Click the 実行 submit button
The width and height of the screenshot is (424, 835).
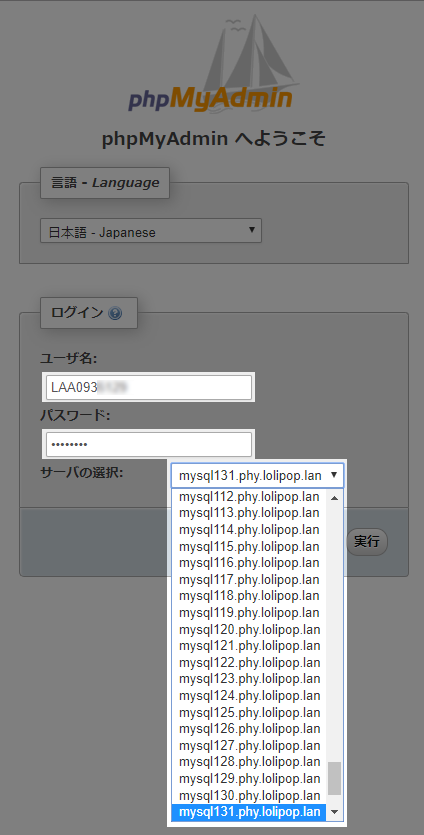[x=366, y=542]
